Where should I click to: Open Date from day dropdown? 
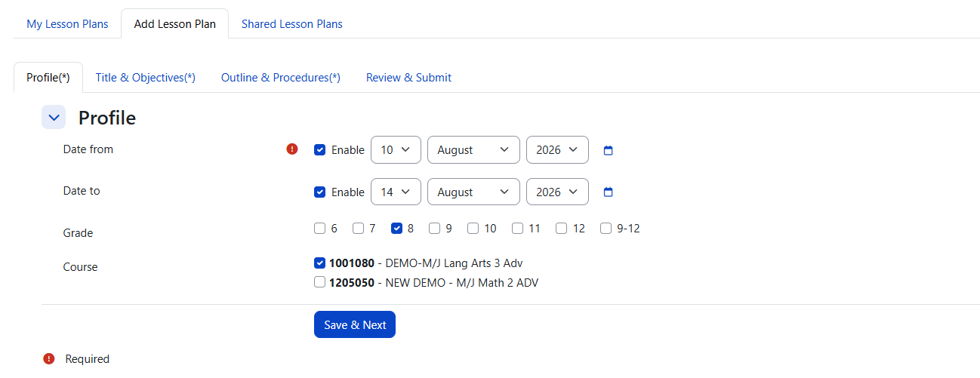click(x=396, y=149)
